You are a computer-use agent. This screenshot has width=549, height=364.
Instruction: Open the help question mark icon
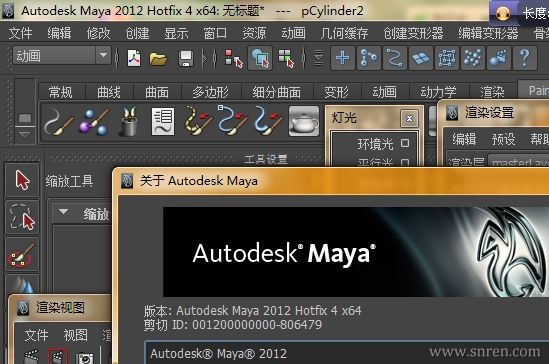pyautogui.click(x=524, y=58)
